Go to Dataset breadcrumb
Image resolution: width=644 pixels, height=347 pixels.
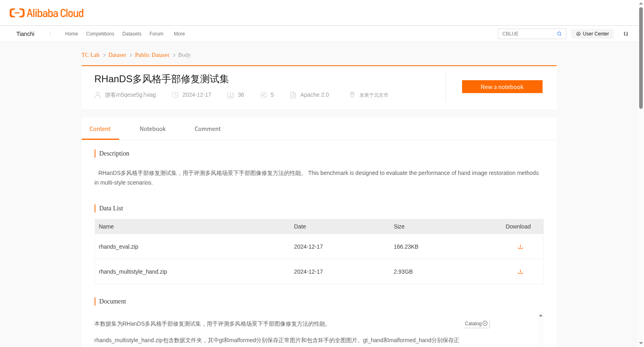(117, 55)
